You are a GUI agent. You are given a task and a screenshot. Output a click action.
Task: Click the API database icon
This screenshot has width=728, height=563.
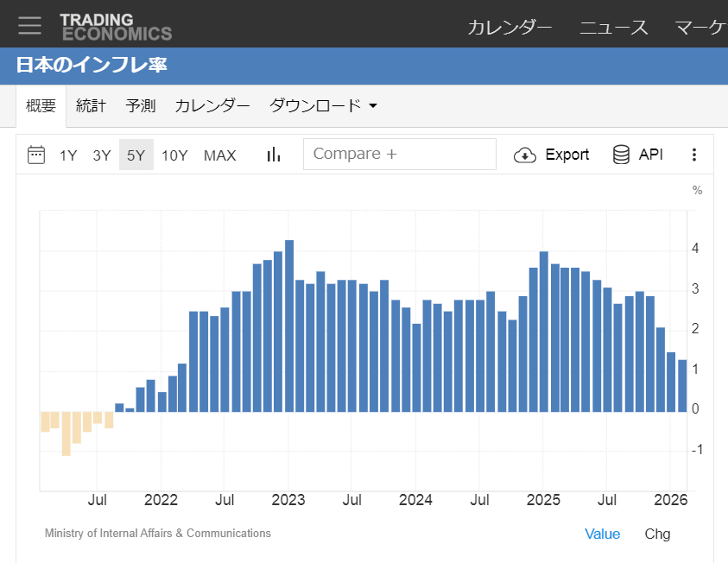coord(621,155)
